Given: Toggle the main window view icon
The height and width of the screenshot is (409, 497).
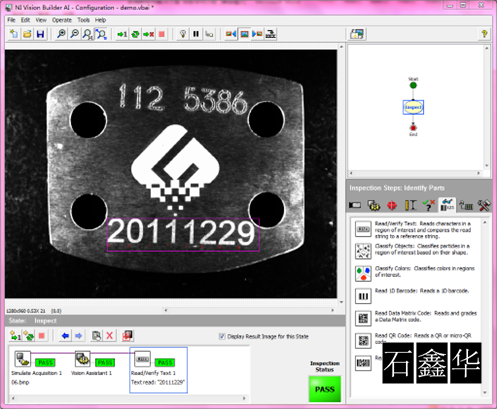Looking at the screenshot, I should pos(357,34).
